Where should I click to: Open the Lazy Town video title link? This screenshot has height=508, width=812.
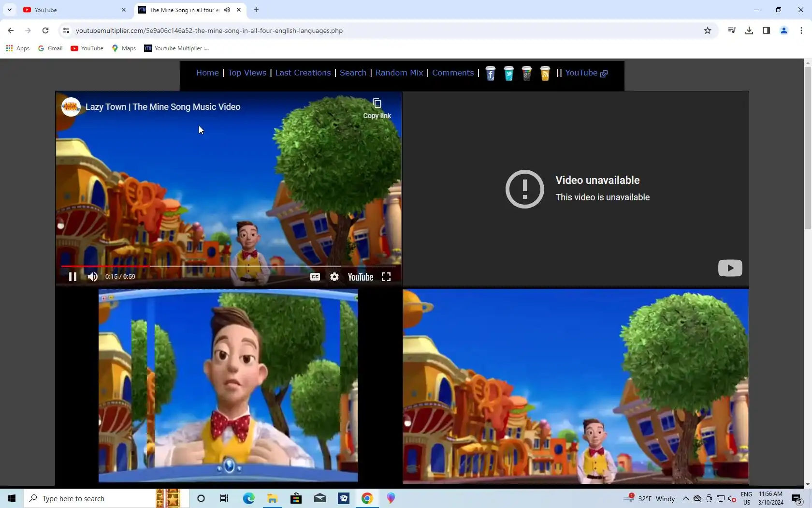point(163,107)
